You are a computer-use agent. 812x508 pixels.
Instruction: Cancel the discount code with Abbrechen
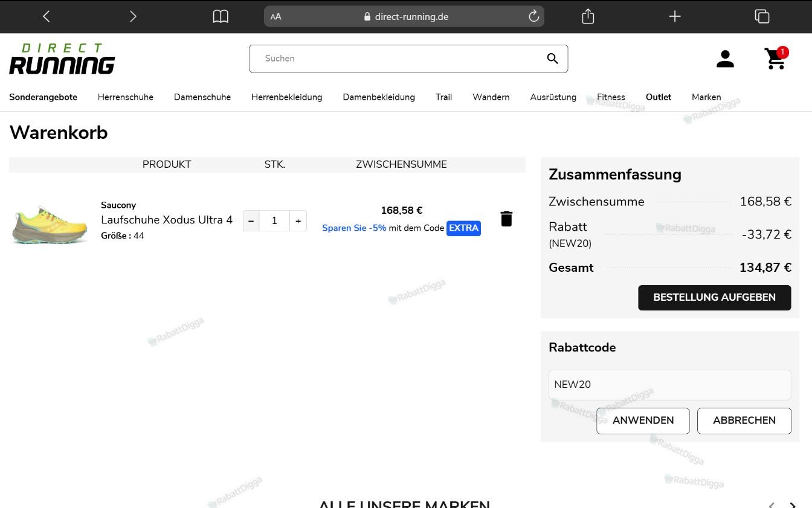point(744,421)
